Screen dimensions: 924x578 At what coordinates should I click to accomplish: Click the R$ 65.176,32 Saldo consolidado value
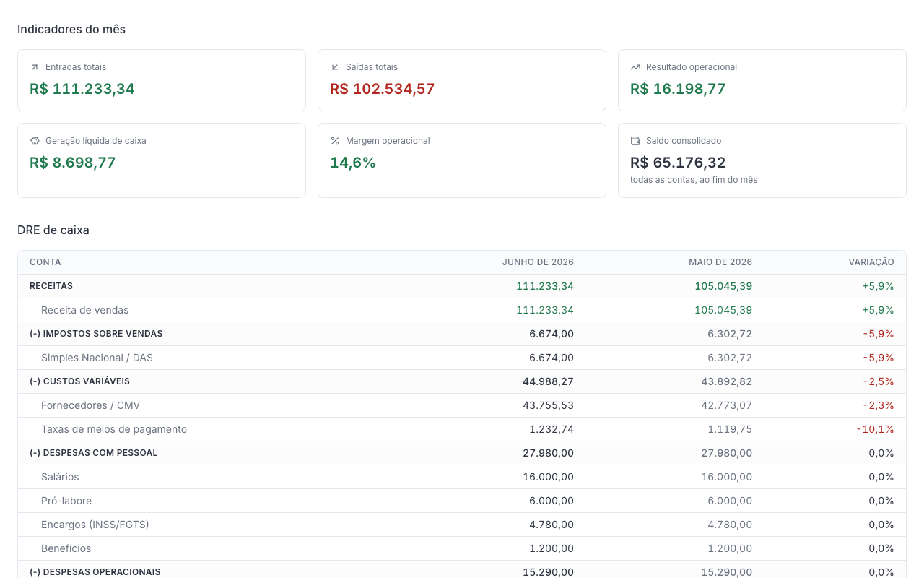678,163
